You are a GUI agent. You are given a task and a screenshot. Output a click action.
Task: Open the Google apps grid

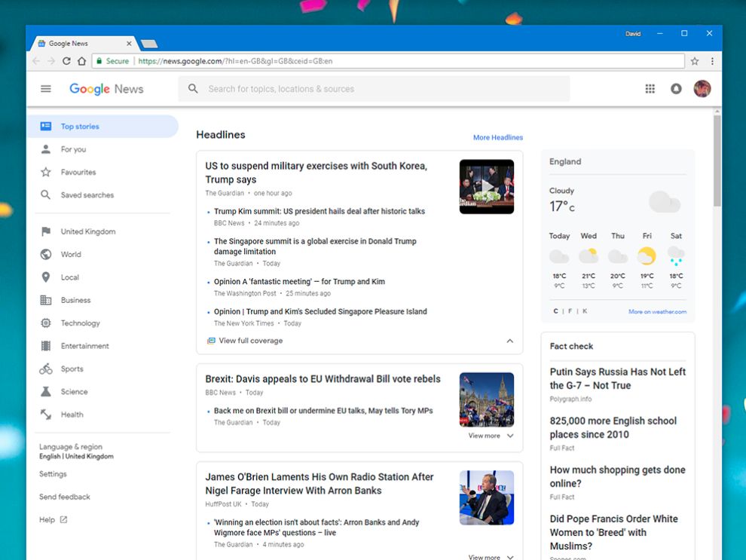click(x=650, y=88)
